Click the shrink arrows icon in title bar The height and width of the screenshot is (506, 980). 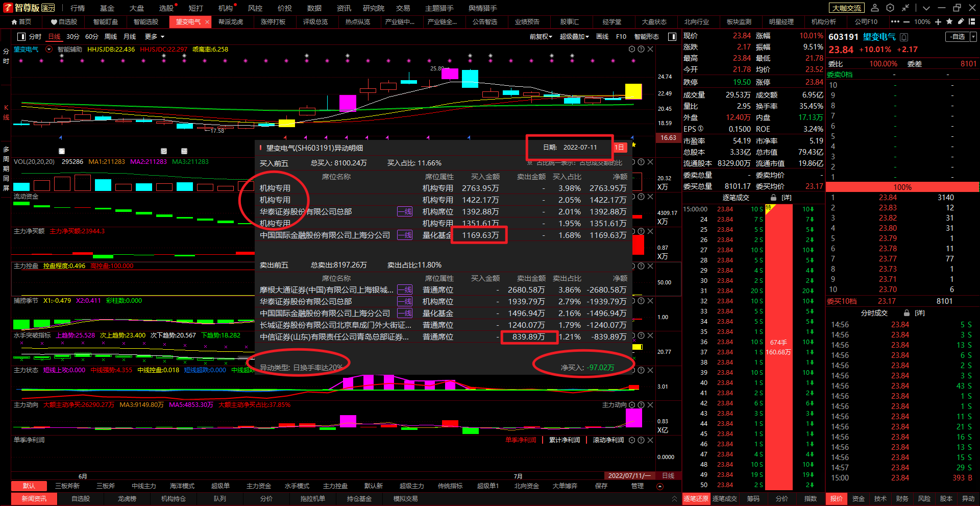coord(905,8)
